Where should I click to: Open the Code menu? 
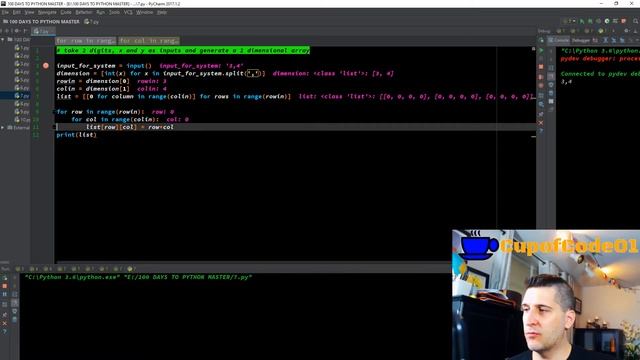click(66, 12)
